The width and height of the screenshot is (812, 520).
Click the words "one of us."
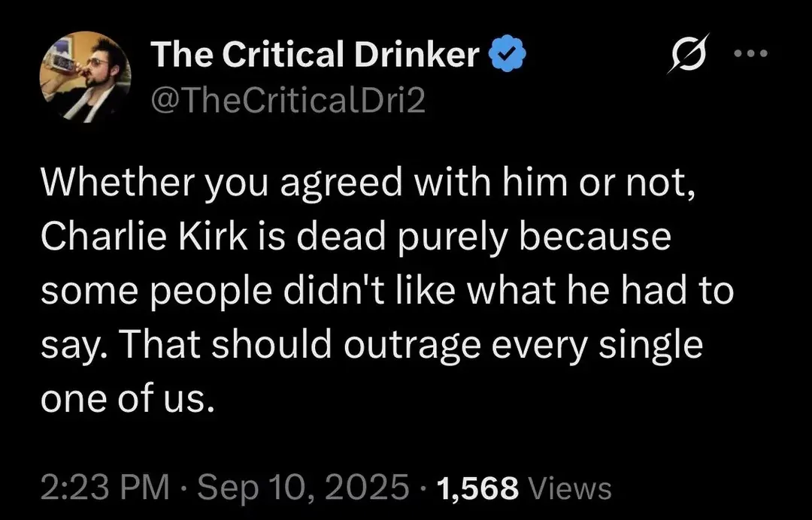click(x=127, y=399)
